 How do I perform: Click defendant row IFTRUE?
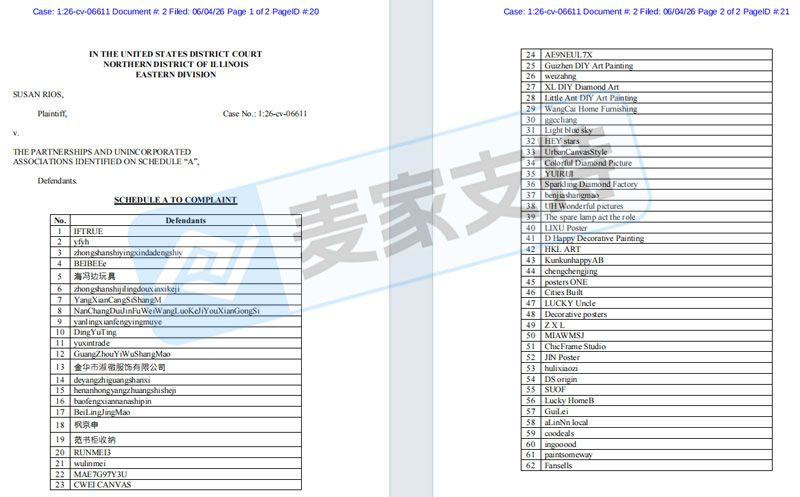(176, 231)
